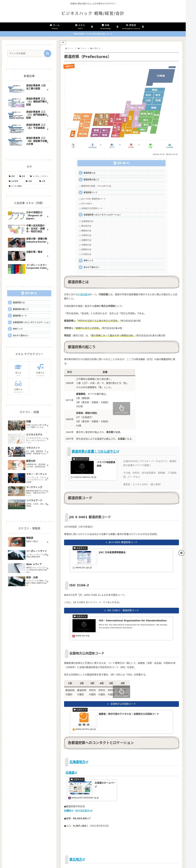Open the 知識 Knowledge nav item
This screenshot has height=868, width=196.
105,27
